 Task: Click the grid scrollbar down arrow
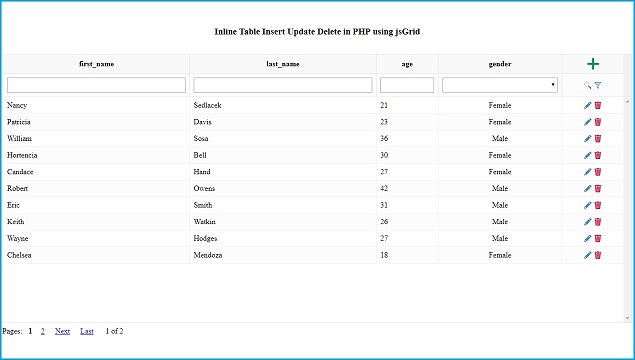pos(627,318)
